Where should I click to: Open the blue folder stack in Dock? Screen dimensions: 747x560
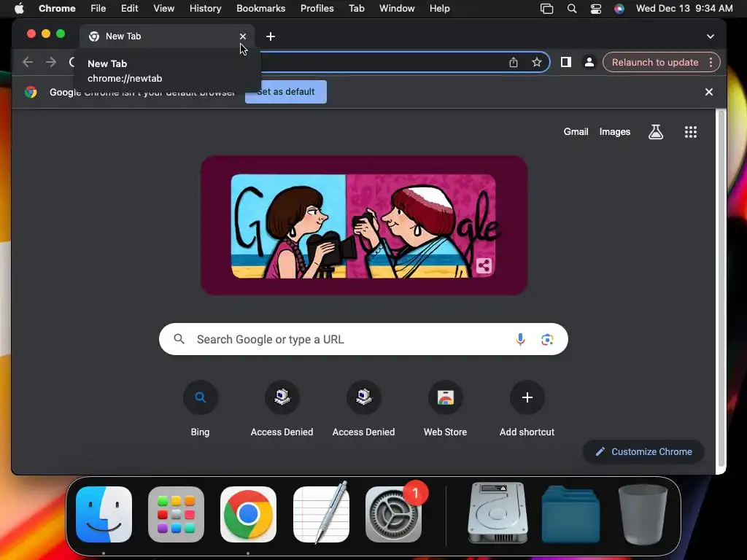pyautogui.click(x=570, y=514)
